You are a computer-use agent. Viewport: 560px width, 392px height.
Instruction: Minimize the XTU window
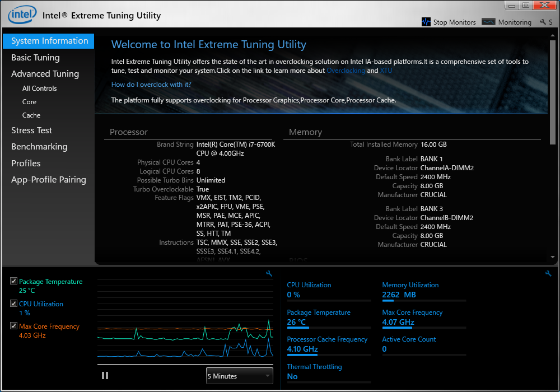(512, 6)
